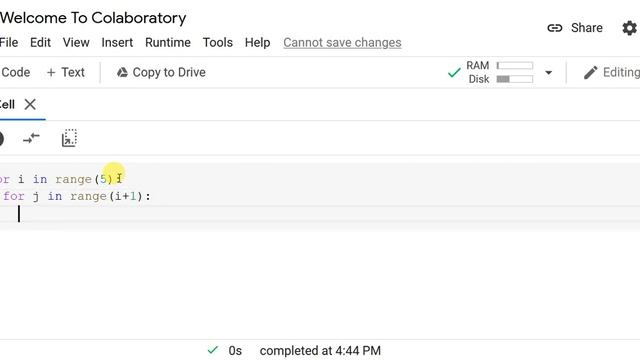Click the RAM usage bar
This screenshot has width=640, height=360.
[x=515, y=66]
